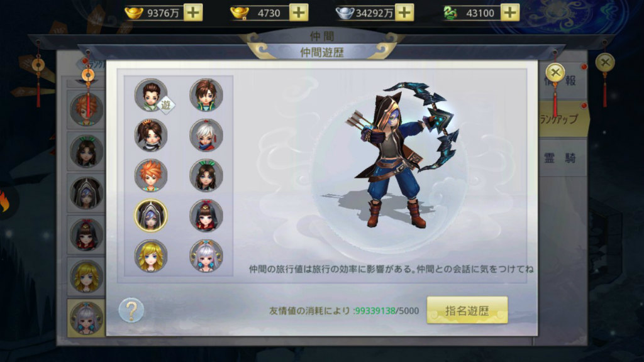Viewport: 644px width, 362px height.
Task: Select hooded purple-haired archer portrait in grid
Action: tap(151, 216)
